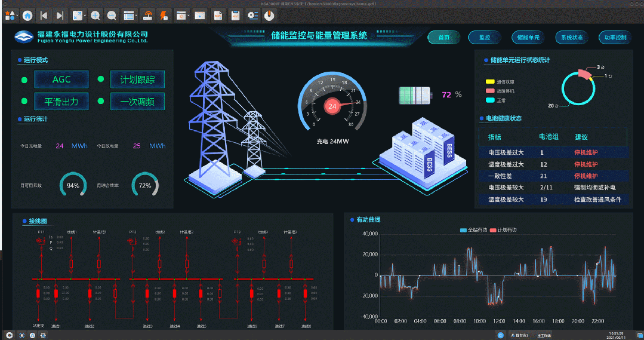This screenshot has height=340, width=644.
Task: Click the yellow 通信故障 legend swatch
Action: tap(491, 81)
